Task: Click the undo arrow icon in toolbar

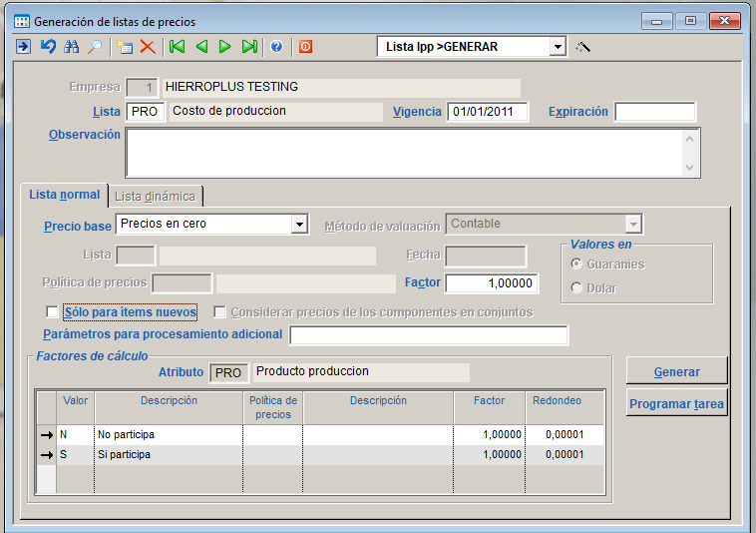Action: click(x=47, y=47)
